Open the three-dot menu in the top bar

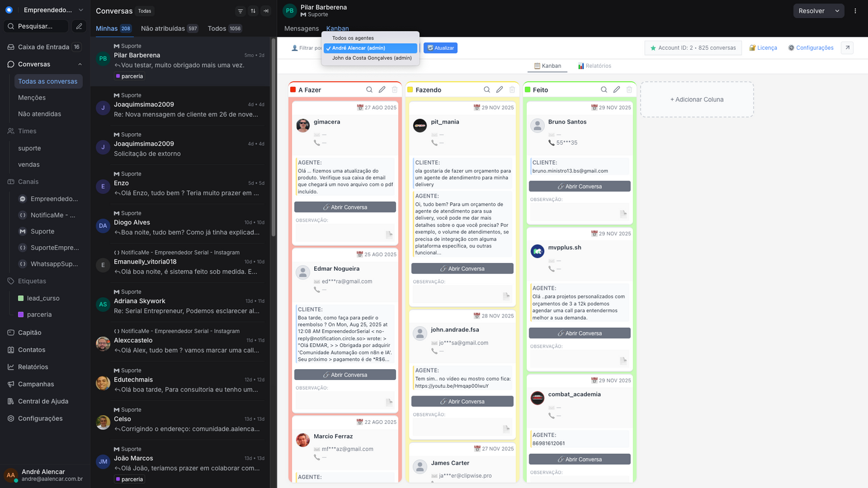[x=855, y=10]
